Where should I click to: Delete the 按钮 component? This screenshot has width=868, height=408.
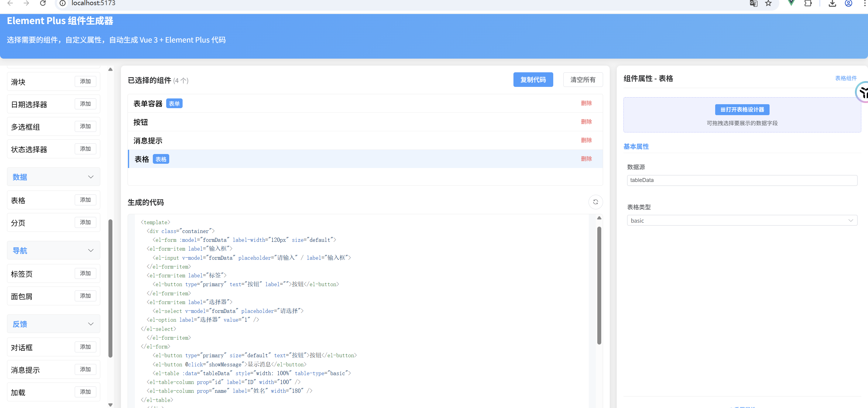tap(586, 122)
